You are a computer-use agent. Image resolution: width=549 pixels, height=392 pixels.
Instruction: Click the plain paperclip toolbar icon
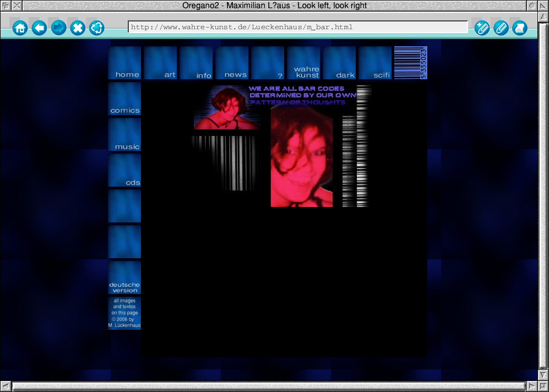(501, 28)
